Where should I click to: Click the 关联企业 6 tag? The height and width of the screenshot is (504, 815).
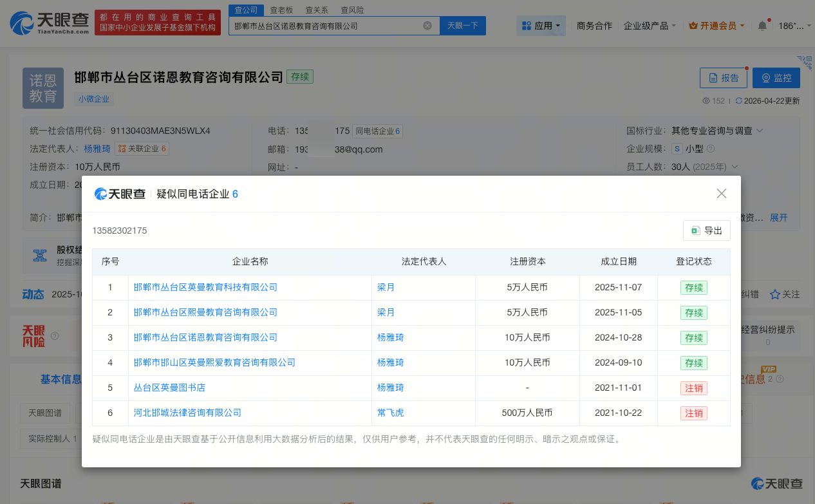point(142,149)
